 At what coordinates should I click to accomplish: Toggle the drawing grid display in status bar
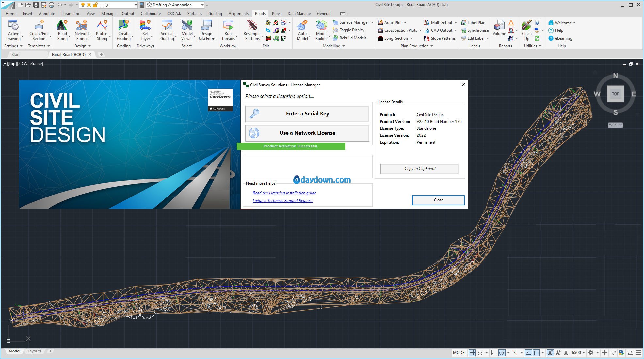pos(472,353)
